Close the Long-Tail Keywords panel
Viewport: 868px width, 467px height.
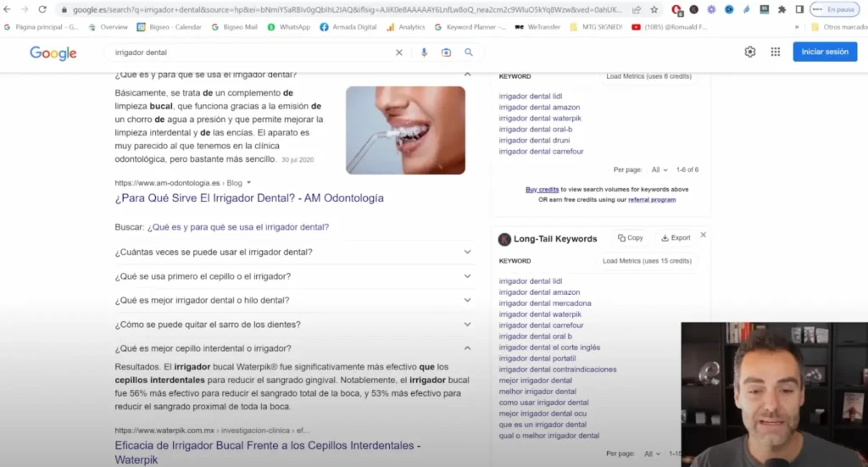click(703, 235)
